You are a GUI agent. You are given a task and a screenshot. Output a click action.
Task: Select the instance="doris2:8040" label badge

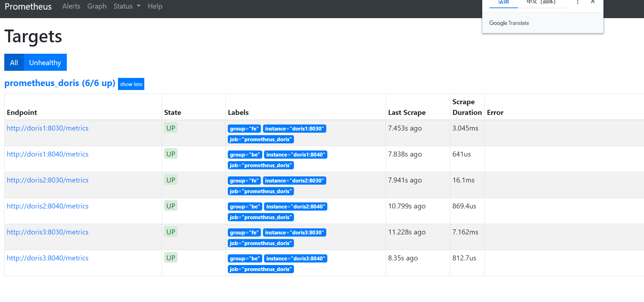(296, 207)
